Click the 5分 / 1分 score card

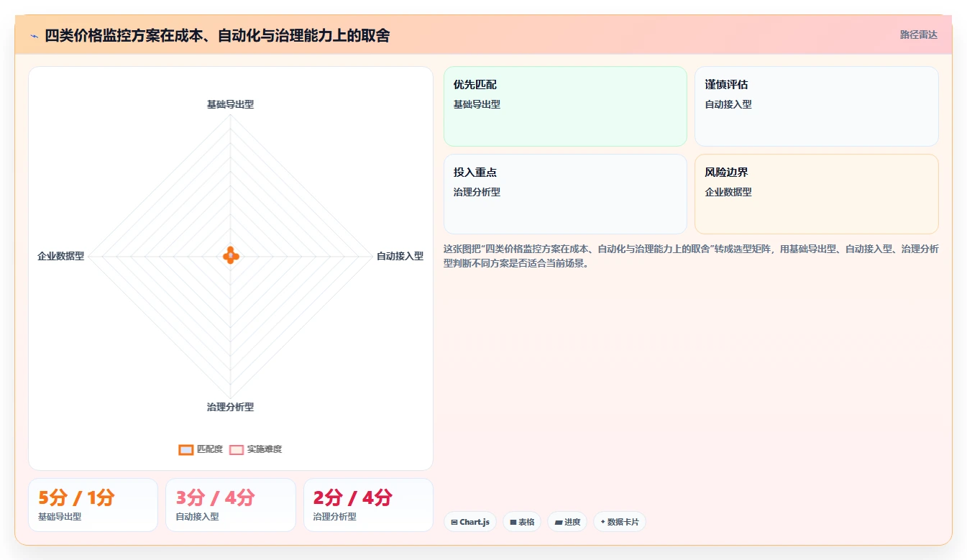(93, 505)
